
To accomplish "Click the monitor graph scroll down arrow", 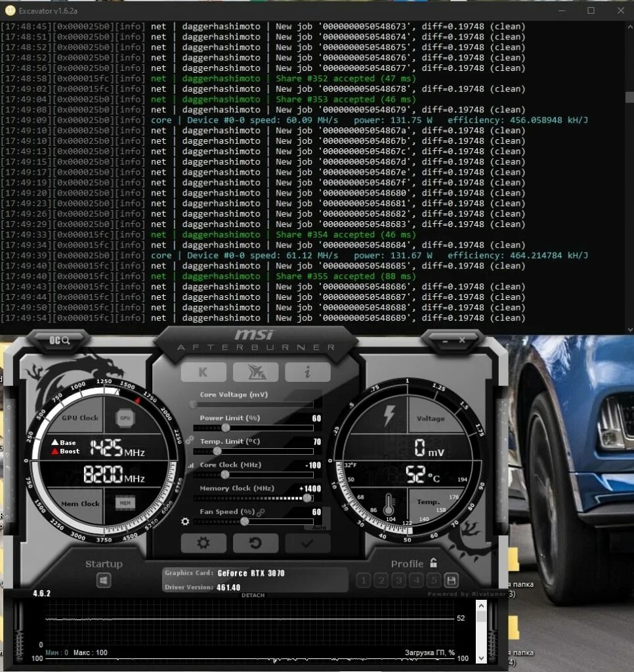I will tap(481, 658).
